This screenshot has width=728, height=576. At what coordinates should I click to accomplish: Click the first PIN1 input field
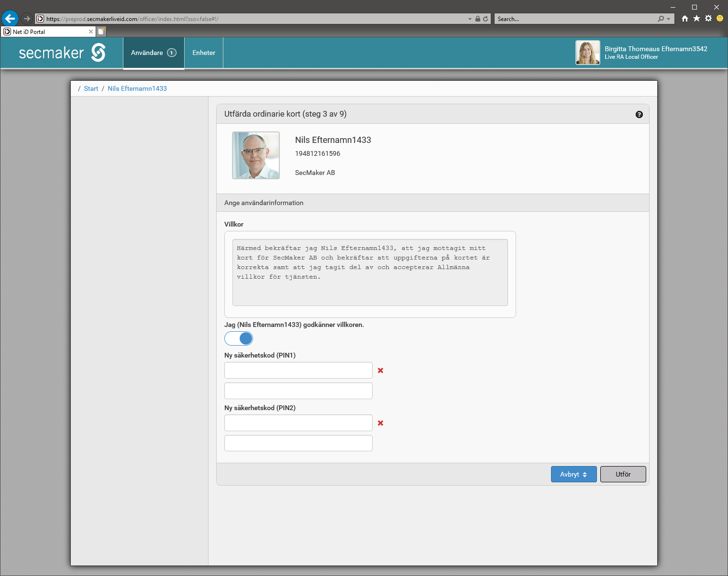[x=298, y=370]
